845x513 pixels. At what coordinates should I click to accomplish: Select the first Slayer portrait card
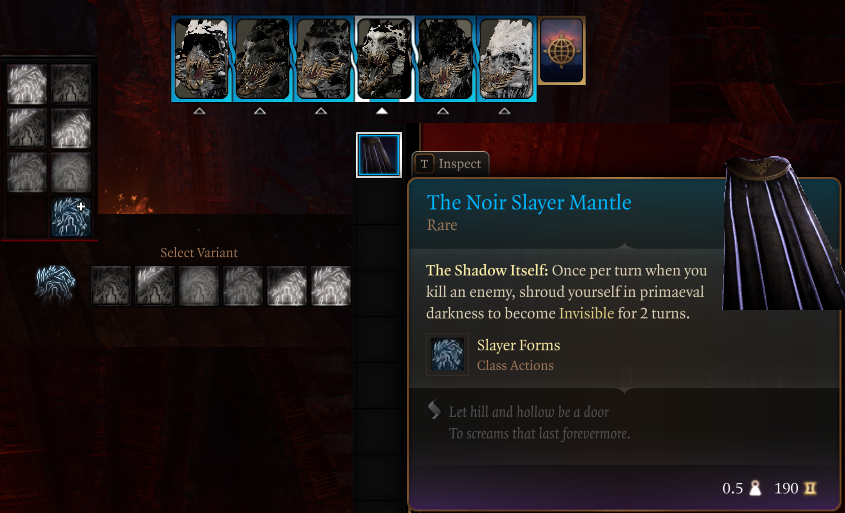(202, 59)
